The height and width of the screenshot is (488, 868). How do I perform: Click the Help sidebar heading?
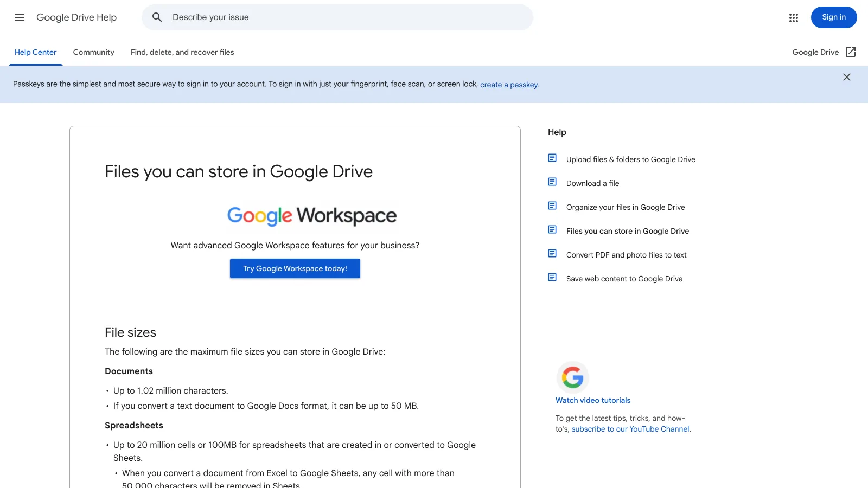(x=557, y=132)
